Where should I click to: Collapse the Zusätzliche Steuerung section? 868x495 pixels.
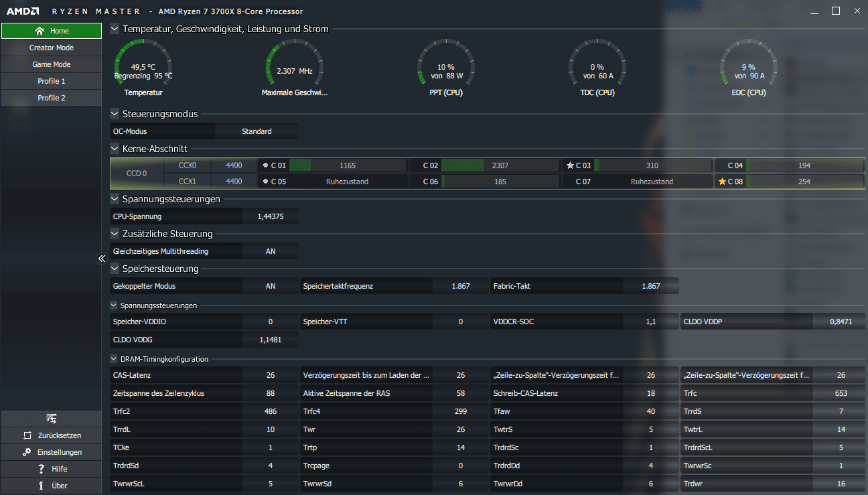pos(115,234)
